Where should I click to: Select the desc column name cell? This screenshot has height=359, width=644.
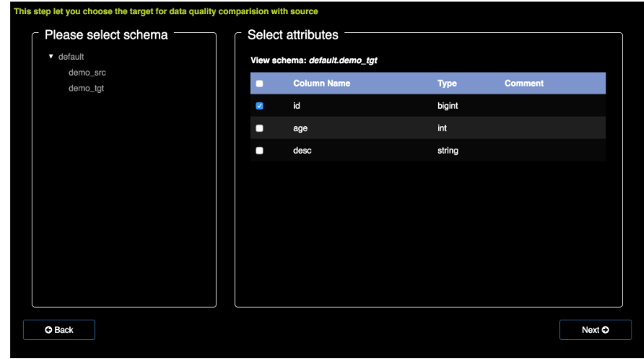[x=302, y=150]
